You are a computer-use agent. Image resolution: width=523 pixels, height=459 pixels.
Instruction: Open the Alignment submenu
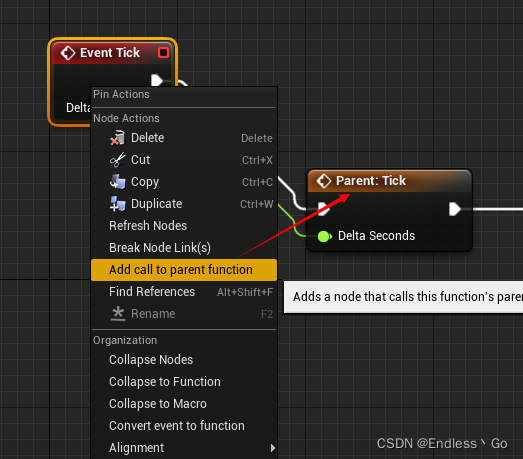coord(184,448)
